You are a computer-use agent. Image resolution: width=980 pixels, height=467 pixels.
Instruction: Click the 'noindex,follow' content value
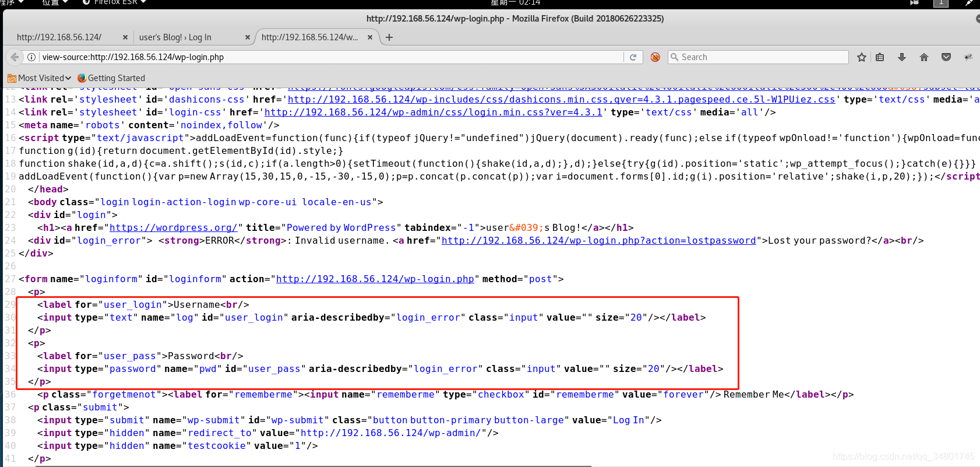click(x=221, y=125)
